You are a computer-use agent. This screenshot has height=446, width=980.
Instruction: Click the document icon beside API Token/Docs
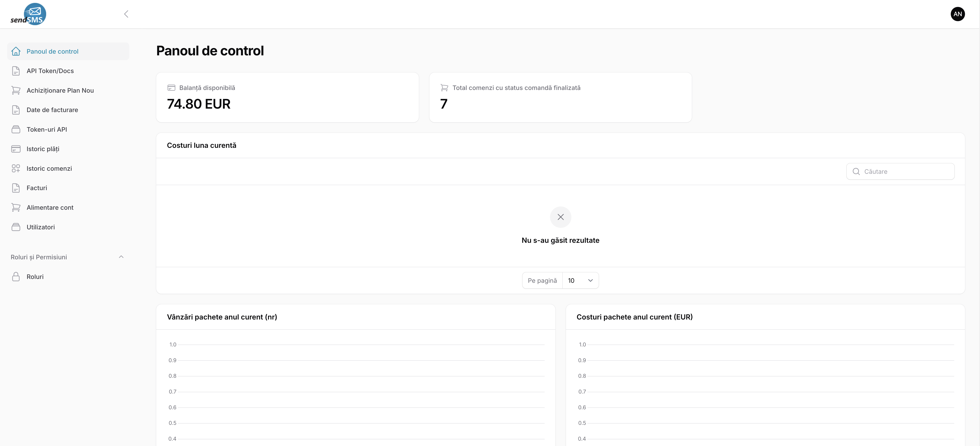pos(16,71)
